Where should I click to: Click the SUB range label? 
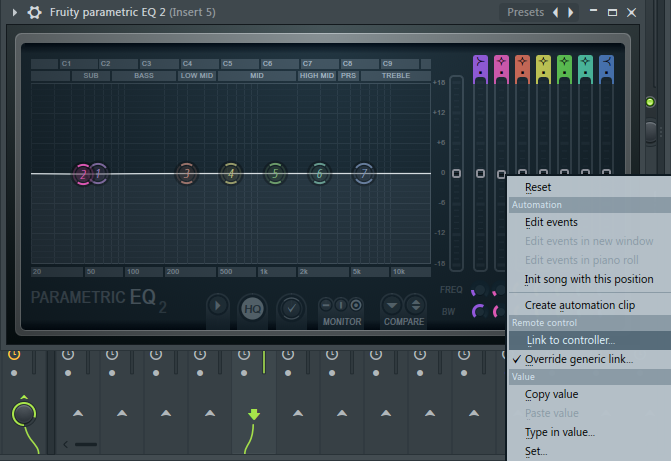click(91, 76)
